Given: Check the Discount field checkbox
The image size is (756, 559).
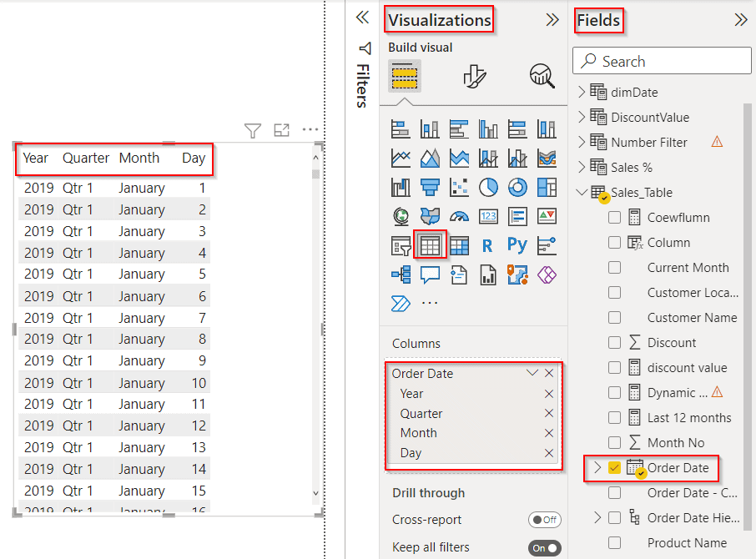Looking at the screenshot, I should point(614,343).
